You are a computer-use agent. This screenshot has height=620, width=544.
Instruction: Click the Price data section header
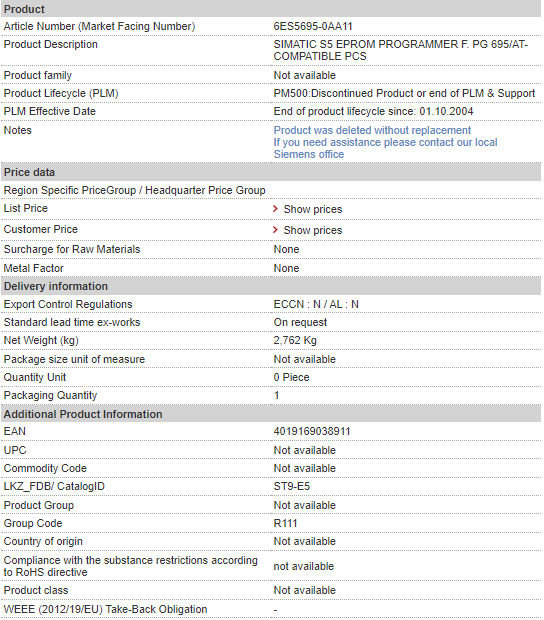tap(271, 172)
